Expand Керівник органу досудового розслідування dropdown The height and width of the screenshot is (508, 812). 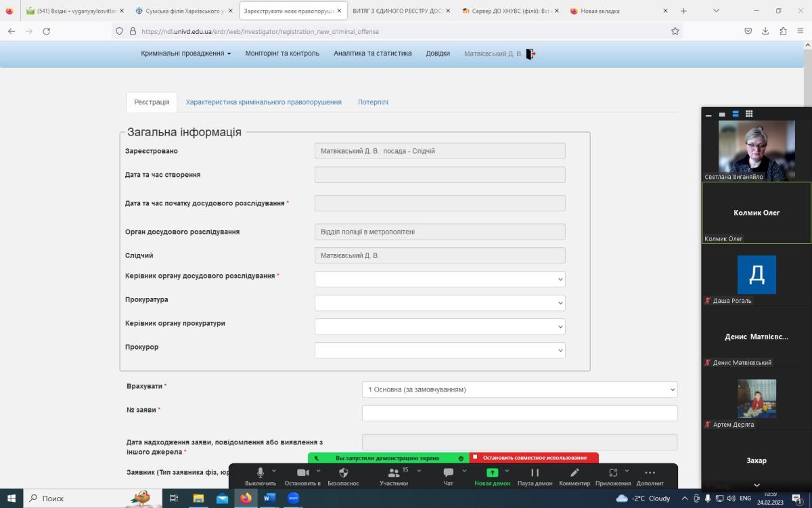440,279
